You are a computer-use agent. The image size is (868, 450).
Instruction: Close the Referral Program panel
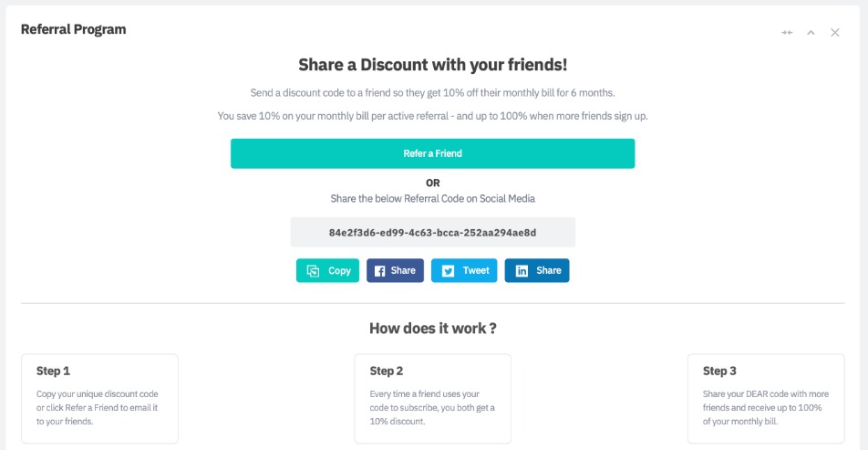834,33
